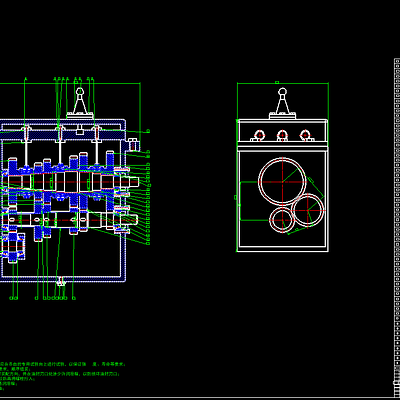The height and width of the screenshot is (400, 400).
Task: Select the middle shift fork shaft end in side view
Action: (x=282, y=135)
